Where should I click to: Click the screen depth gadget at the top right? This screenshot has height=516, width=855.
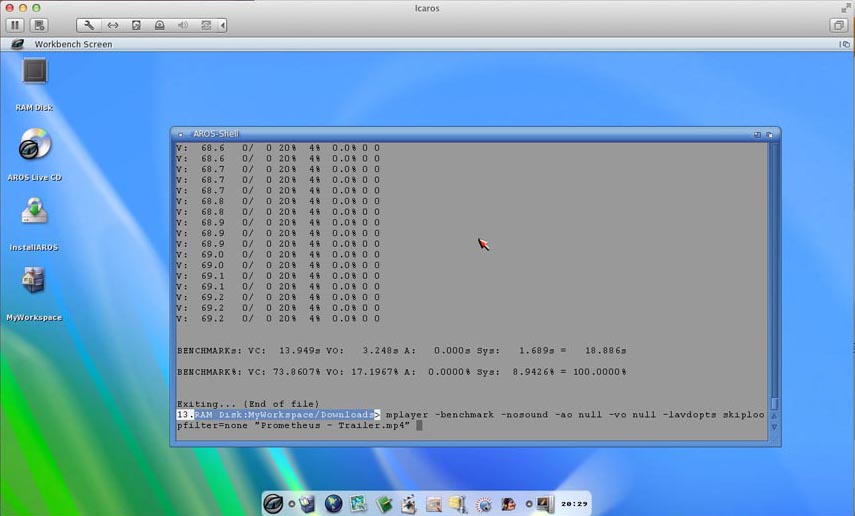coord(845,44)
